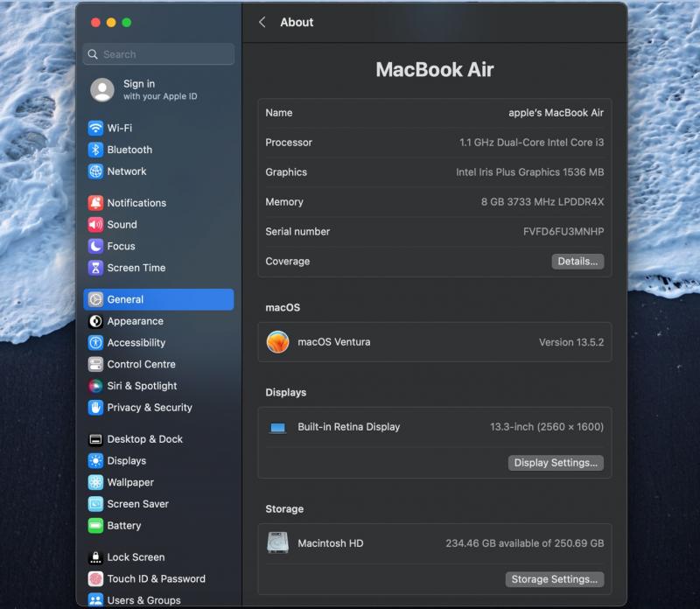Click the green full-screen window button

[x=127, y=23]
